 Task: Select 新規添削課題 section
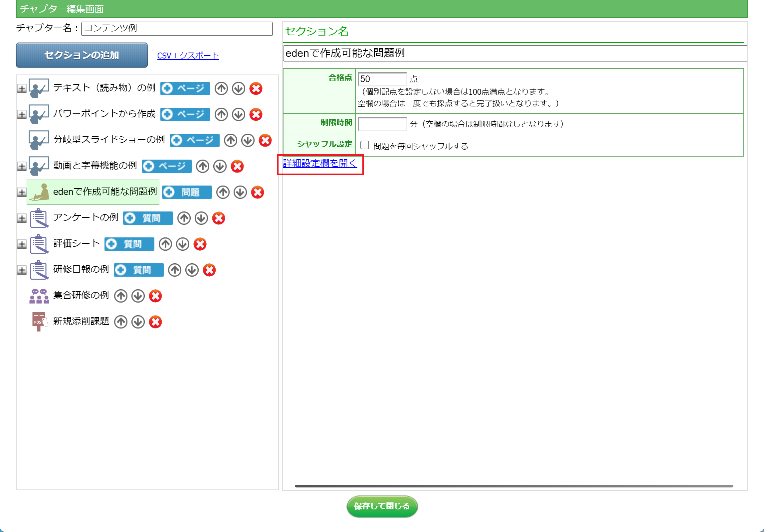coord(81,321)
